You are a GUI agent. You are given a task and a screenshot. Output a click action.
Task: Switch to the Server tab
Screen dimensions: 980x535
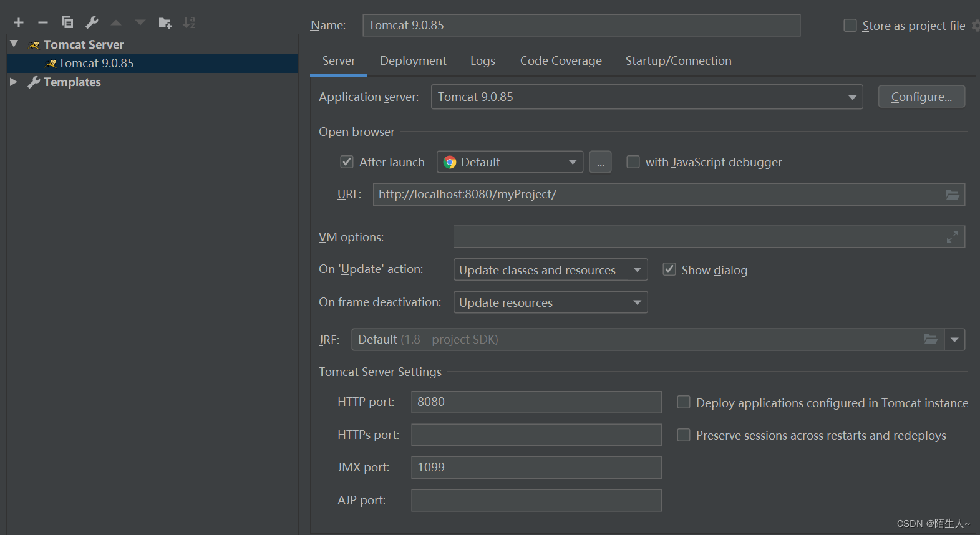[x=339, y=61]
